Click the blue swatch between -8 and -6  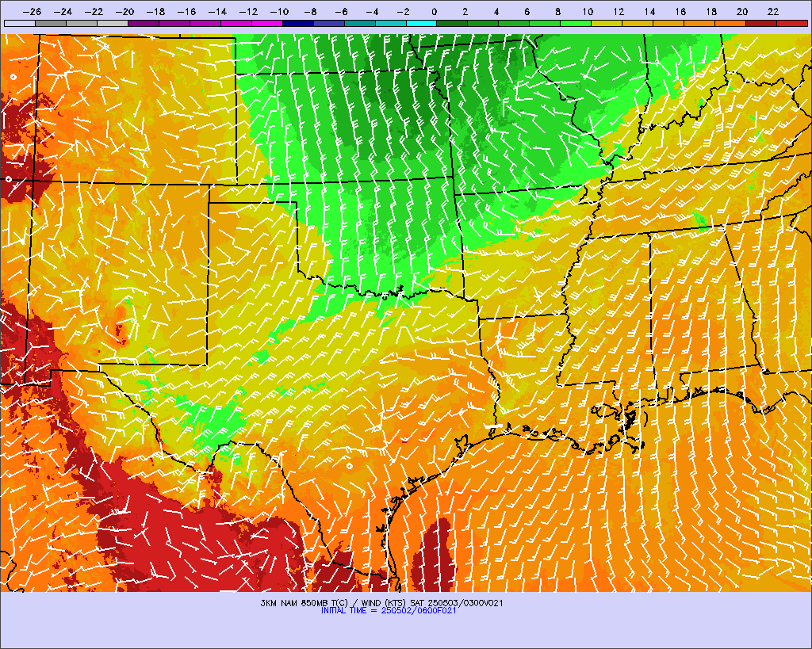(329, 23)
